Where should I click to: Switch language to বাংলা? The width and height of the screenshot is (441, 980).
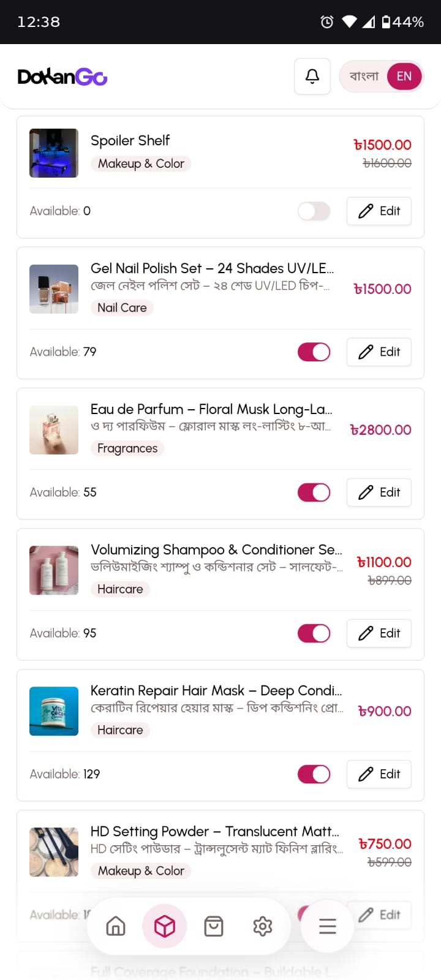point(364,77)
